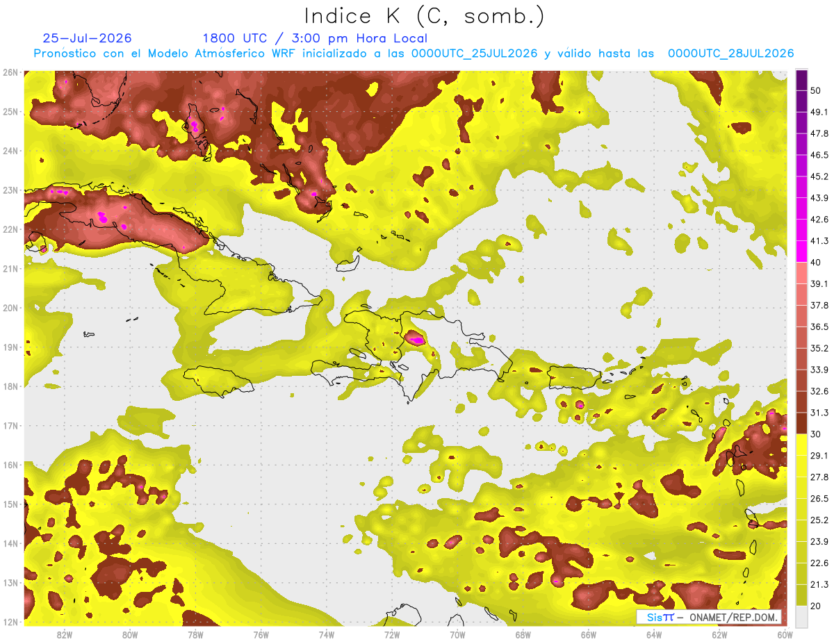Click the color bar label '20'
The height and width of the screenshot is (644, 834).
[817, 606]
